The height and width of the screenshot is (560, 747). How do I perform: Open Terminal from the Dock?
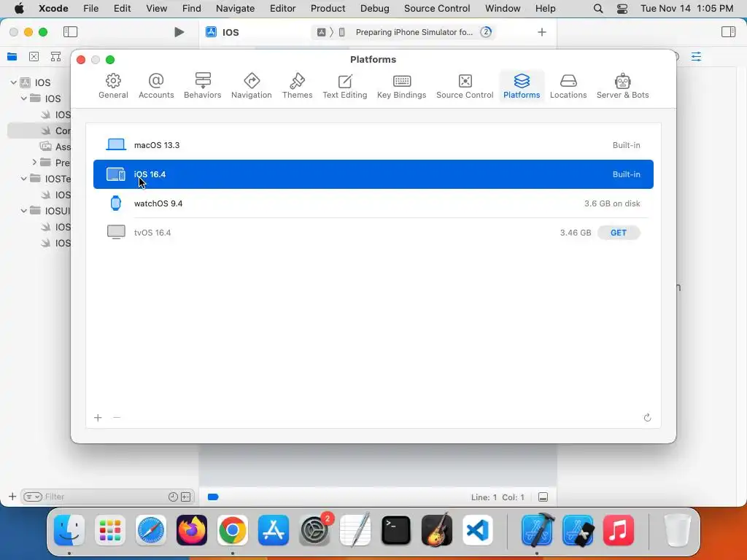point(396,530)
